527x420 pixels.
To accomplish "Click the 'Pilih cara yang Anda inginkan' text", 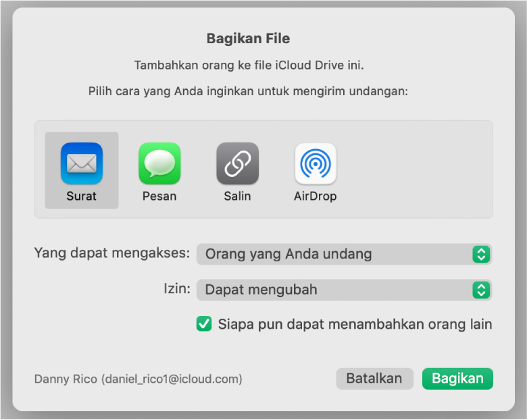I will (x=248, y=91).
